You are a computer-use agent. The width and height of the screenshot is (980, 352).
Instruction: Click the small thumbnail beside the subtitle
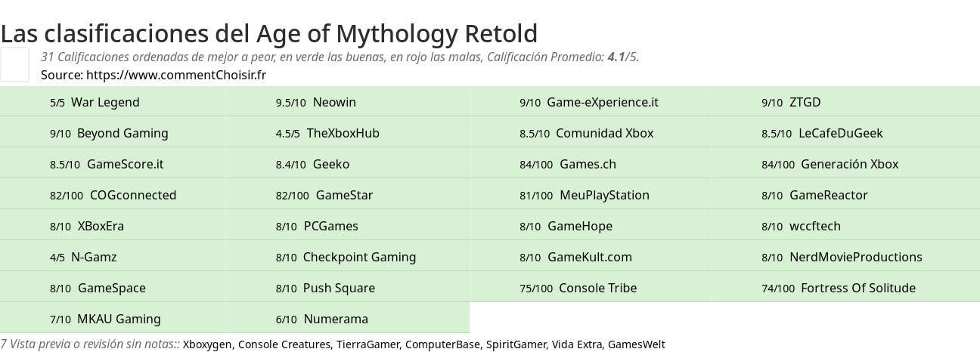click(x=14, y=64)
